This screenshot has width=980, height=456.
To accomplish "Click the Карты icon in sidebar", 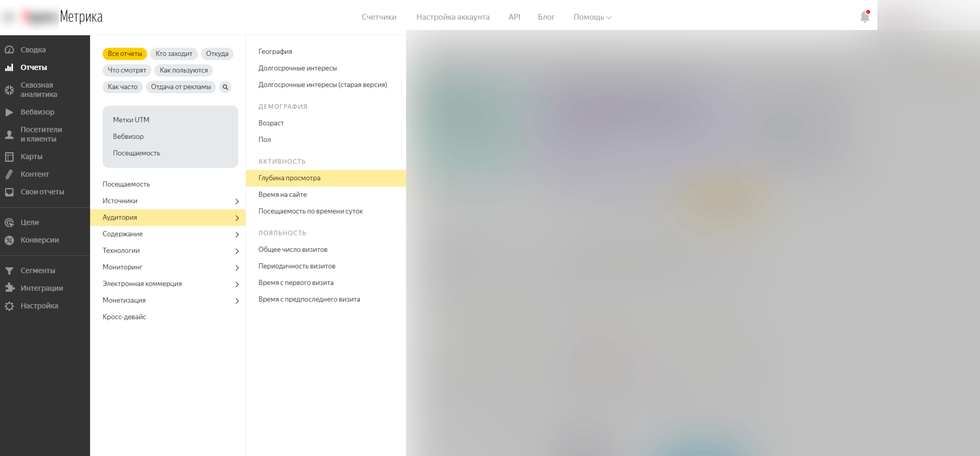I will point(9,156).
